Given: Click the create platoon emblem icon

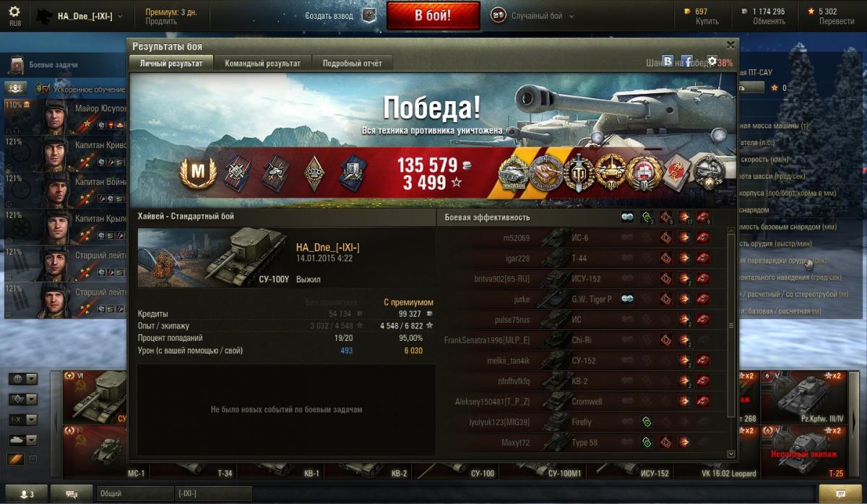Looking at the screenshot, I should coord(368,15).
